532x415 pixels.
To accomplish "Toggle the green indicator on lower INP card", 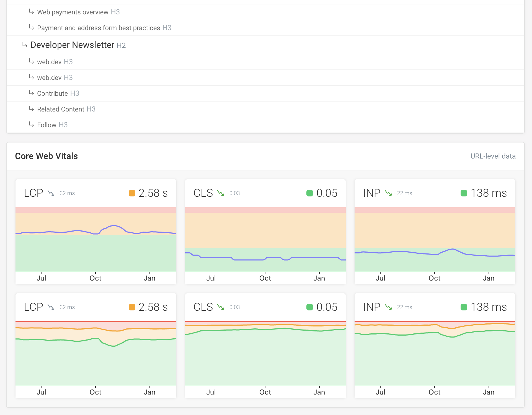I will (x=464, y=307).
